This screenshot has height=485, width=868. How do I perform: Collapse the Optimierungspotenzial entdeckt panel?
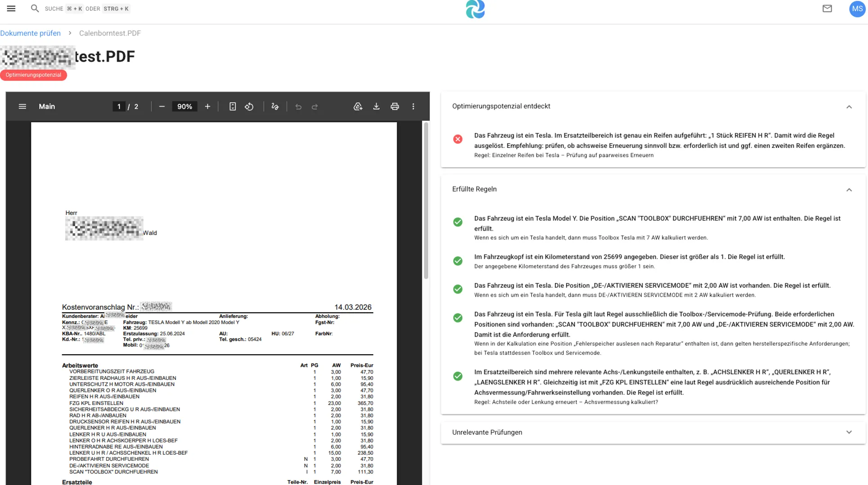point(849,107)
